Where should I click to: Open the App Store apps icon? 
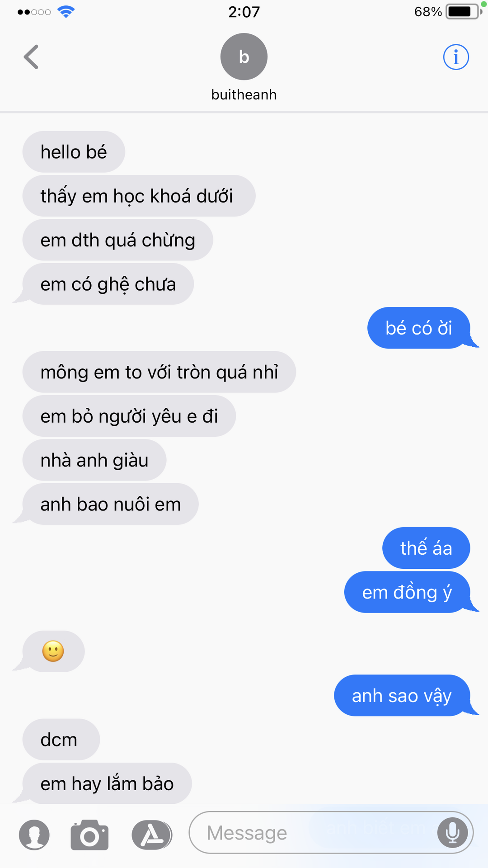pyautogui.click(x=152, y=835)
